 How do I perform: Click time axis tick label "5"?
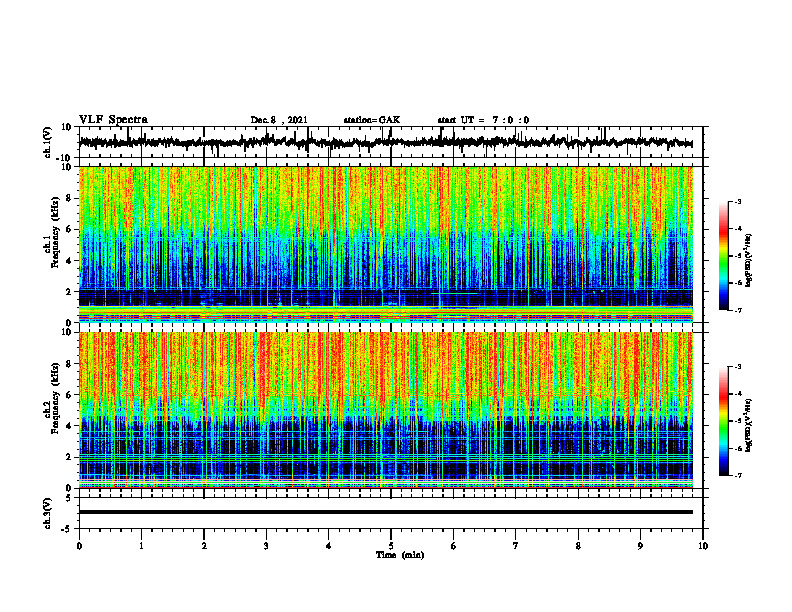391,546
